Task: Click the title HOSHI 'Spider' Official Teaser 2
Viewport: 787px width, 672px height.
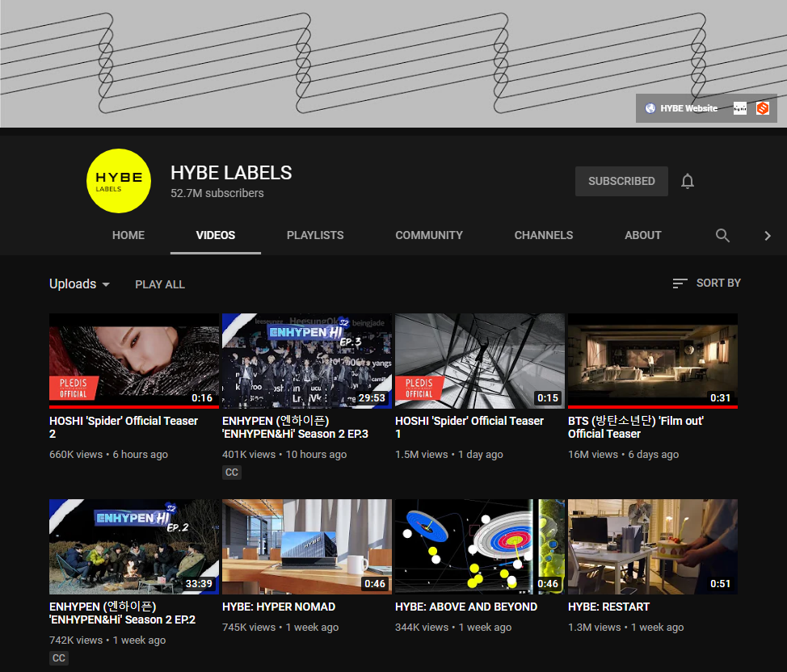Action: [x=124, y=427]
